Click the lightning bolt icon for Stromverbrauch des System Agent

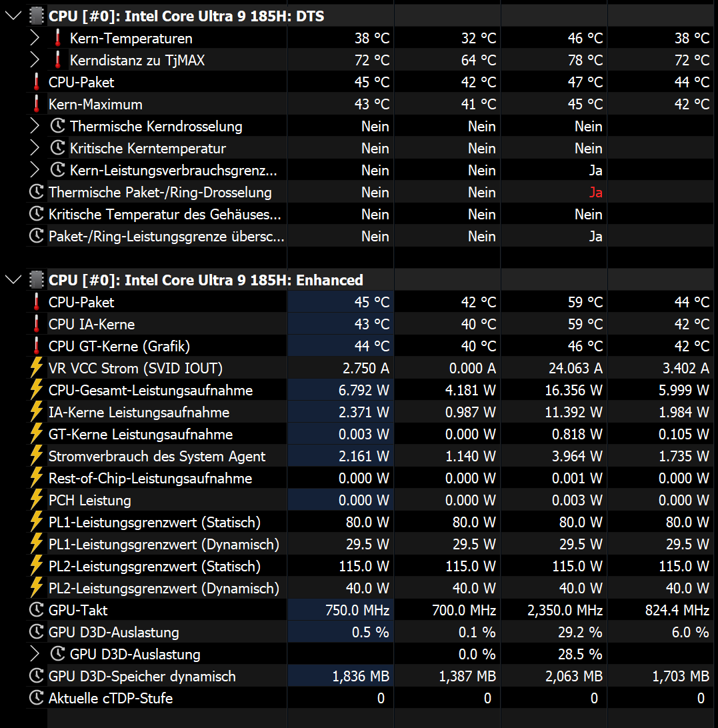coord(36,456)
